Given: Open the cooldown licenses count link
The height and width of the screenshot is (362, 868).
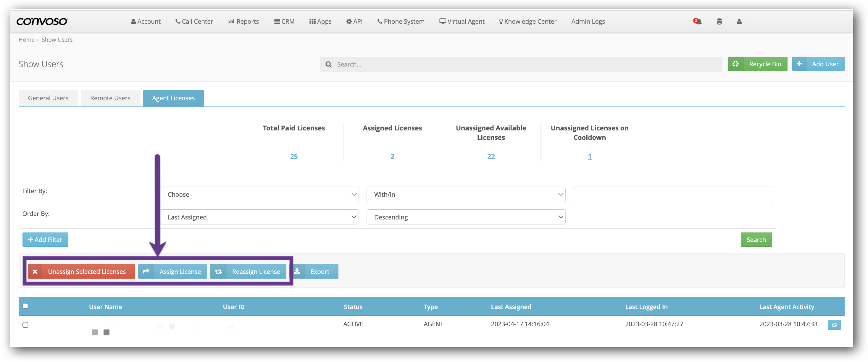Looking at the screenshot, I should (589, 156).
